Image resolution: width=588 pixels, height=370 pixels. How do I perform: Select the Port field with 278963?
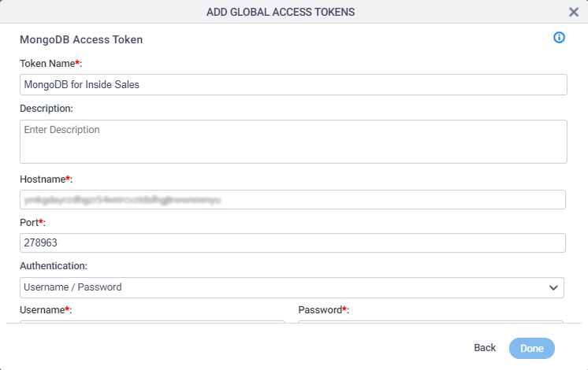292,242
